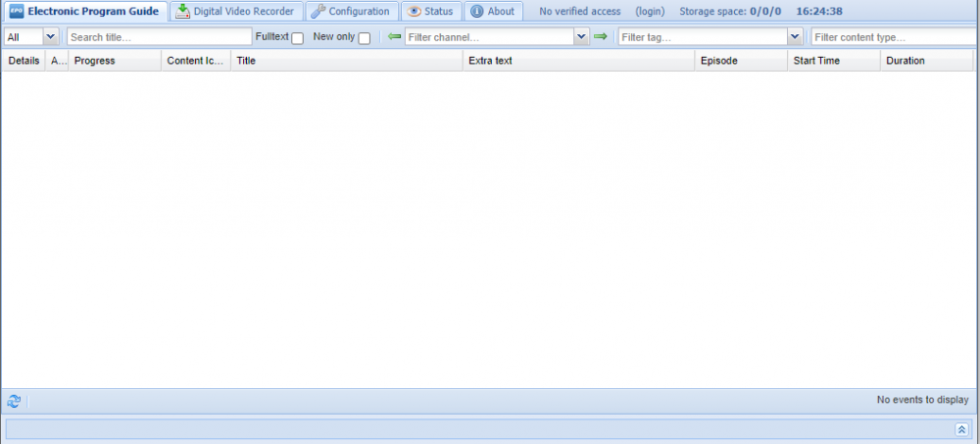Expand the Filter tag dropdown arrow
This screenshot has width=980, height=444.
(x=795, y=37)
